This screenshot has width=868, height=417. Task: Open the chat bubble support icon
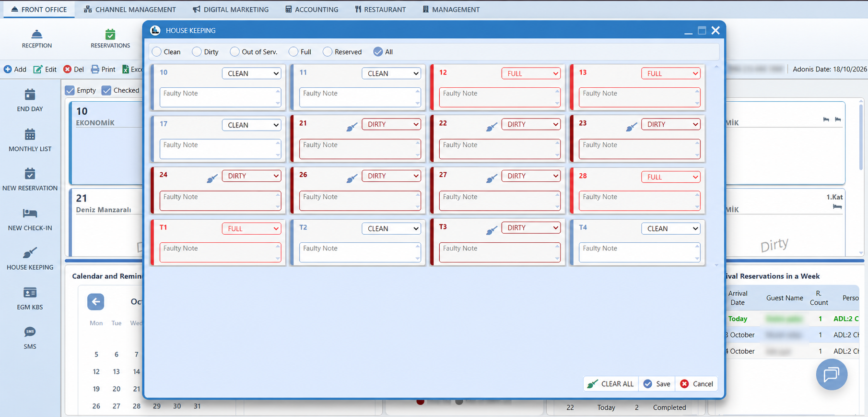832,374
